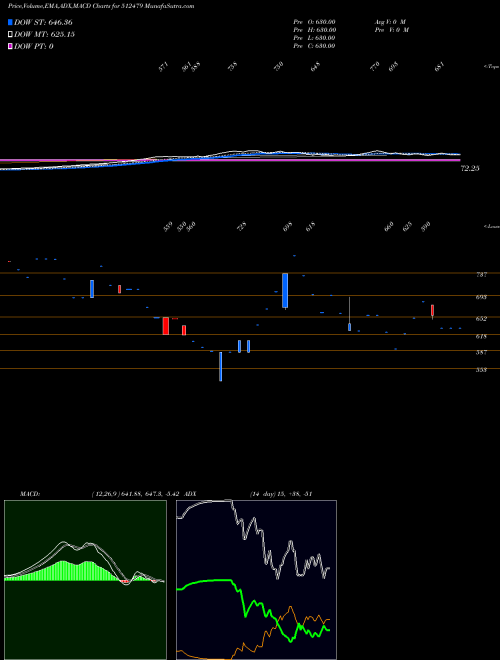Click the red candle on the right near 652
The image size is (500, 660).
click(x=432, y=311)
